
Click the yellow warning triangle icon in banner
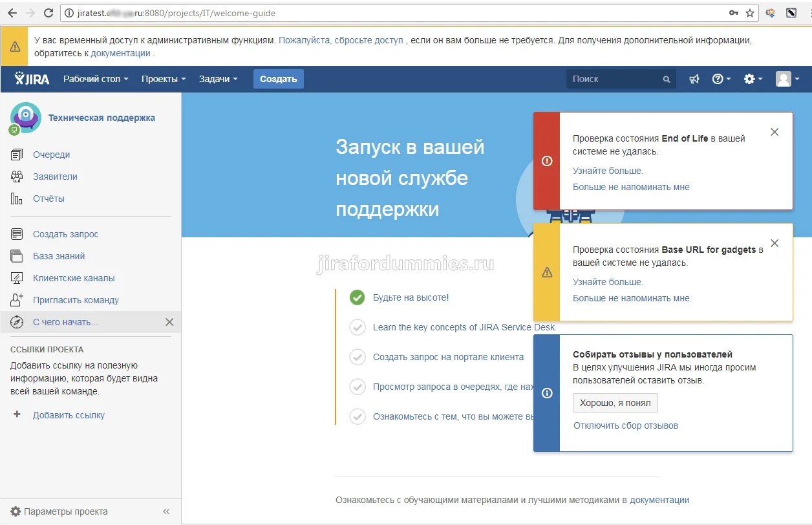coord(15,47)
